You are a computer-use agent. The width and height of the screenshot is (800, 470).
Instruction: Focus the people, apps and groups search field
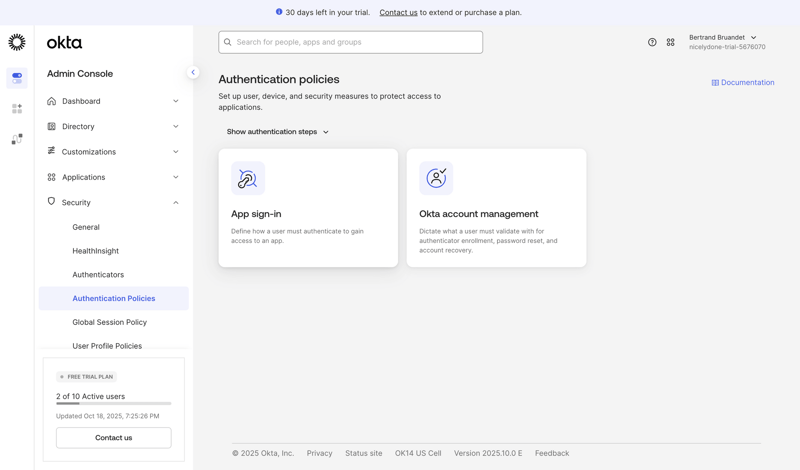351,42
